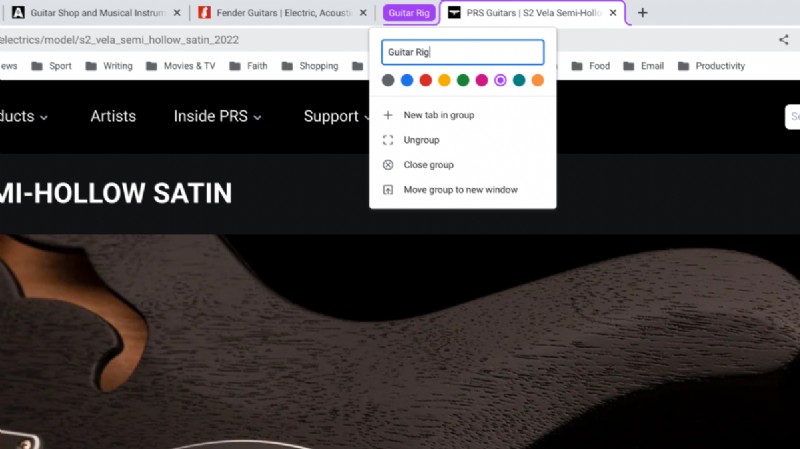Viewport: 800px width, 449px height.
Task: Switch to the Fender Guitars tab
Action: pos(283,13)
